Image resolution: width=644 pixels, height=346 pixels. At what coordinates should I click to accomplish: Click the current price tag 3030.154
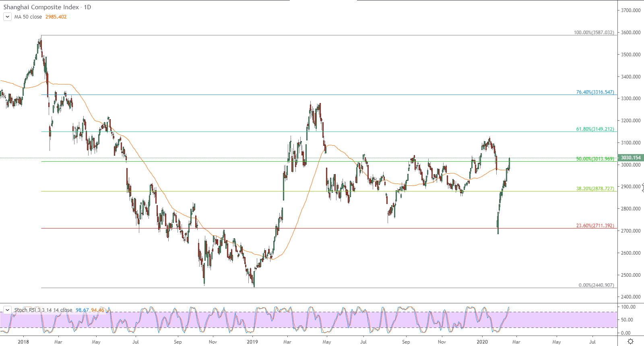pos(631,158)
